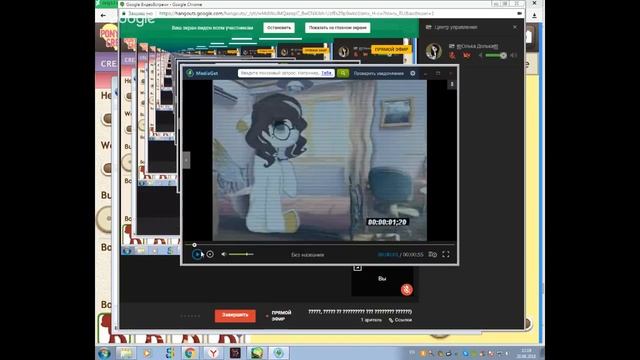Open the Windows Start menu

(x=104, y=353)
